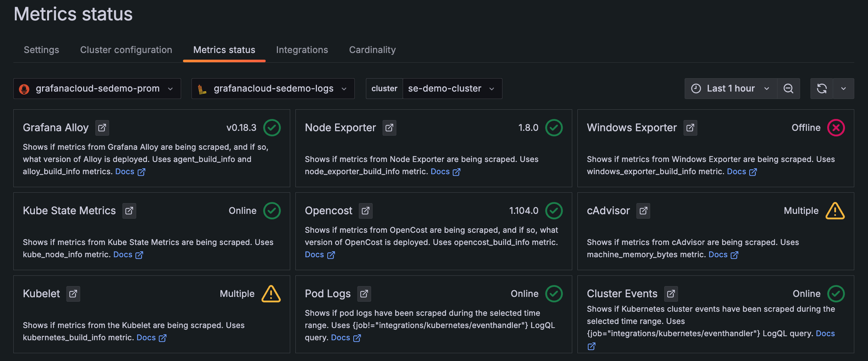Click the cAdvisor external link icon
Viewport: 868px width, 361px height.
tap(643, 211)
